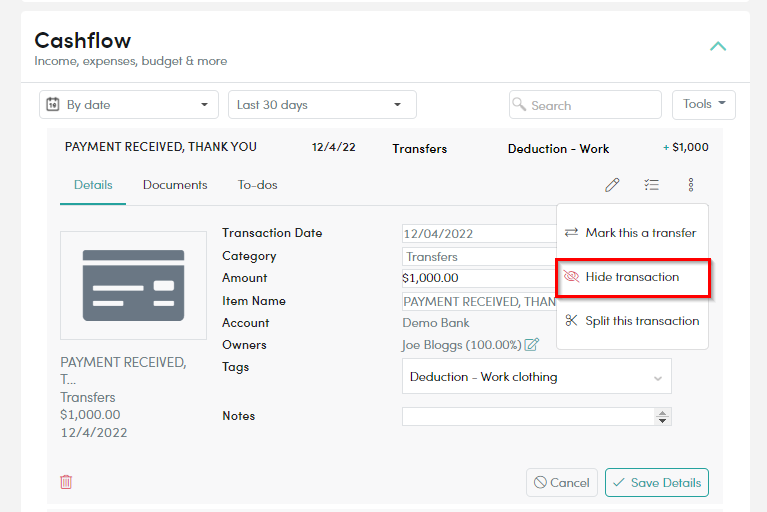Viewport: 767px width, 512px height.
Task: Open the Tools dropdown menu
Action: (x=703, y=105)
